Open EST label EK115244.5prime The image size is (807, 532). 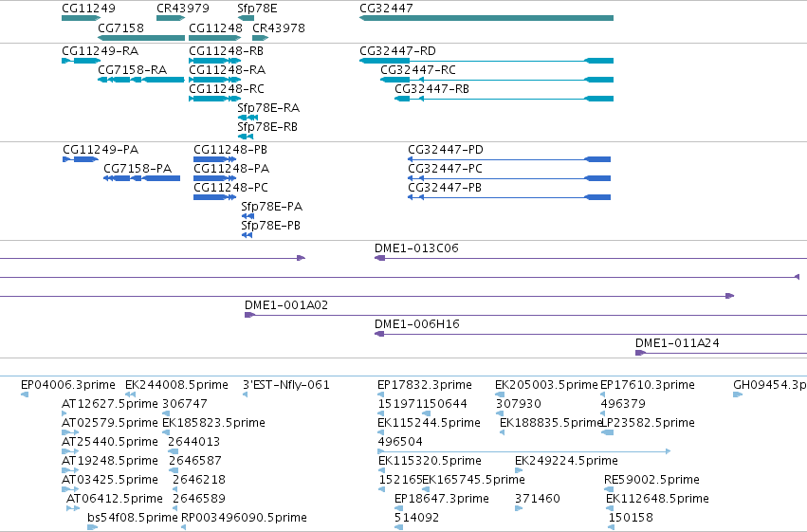point(429,423)
